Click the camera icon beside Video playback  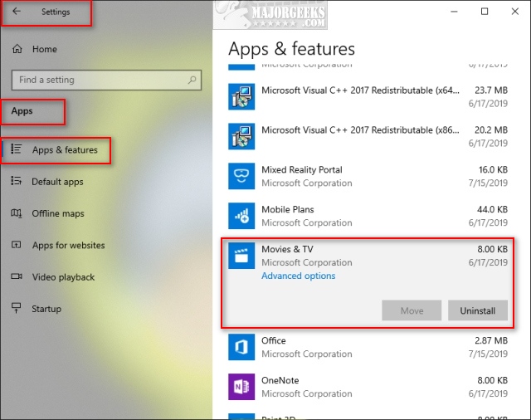pos(17,276)
